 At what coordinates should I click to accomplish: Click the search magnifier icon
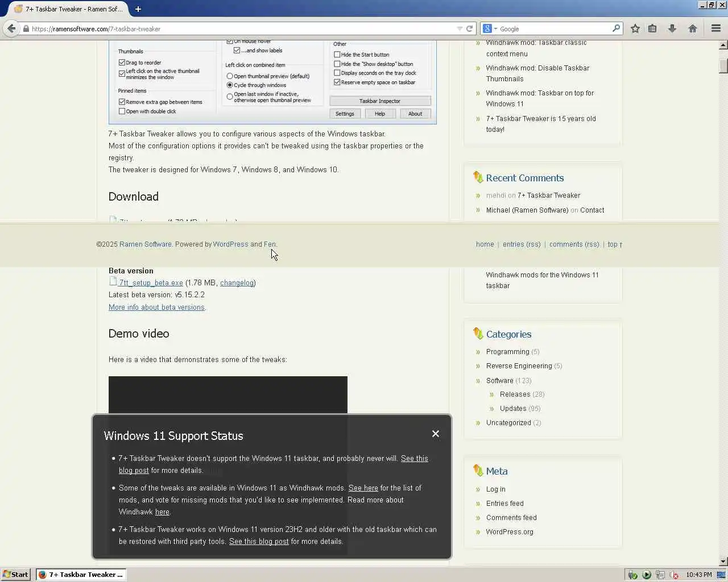pos(616,28)
